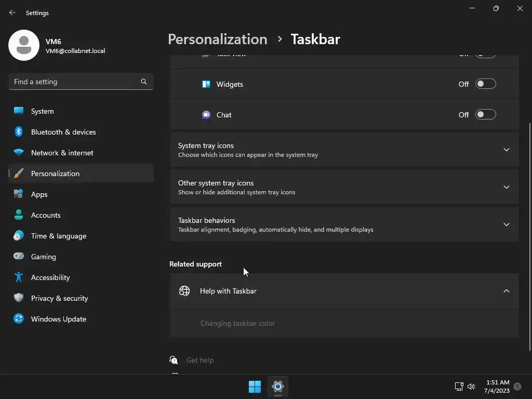Click the Accessibility figure icon
The image size is (532, 399).
pos(19,277)
